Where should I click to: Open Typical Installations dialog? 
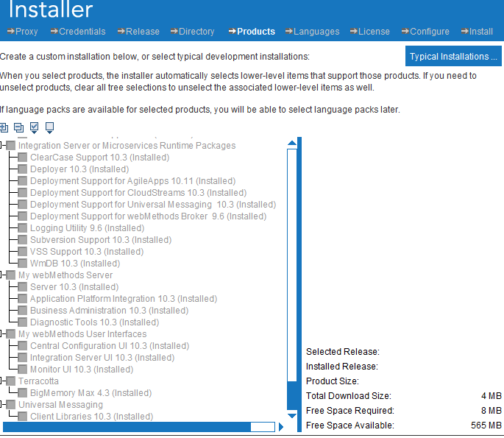453,56
